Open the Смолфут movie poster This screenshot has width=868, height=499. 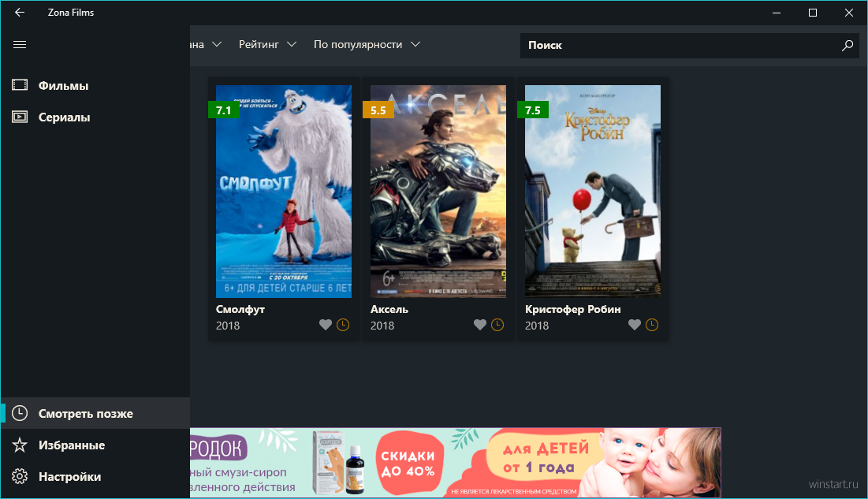tap(284, 191)
